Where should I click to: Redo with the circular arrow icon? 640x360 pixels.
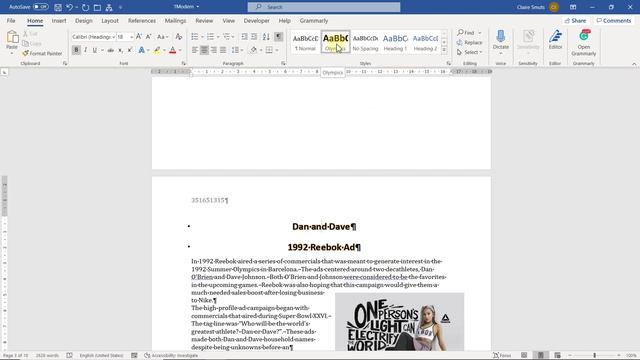(x=85, y=7)
